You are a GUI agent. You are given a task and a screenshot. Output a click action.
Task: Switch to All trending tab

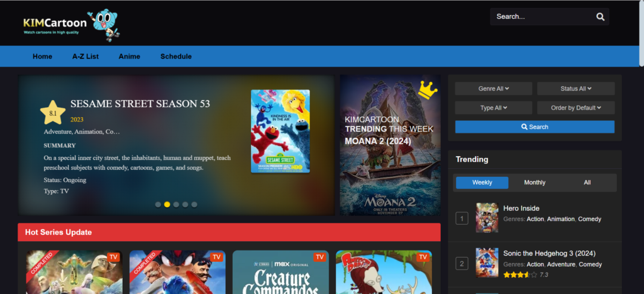click(587, 183)
